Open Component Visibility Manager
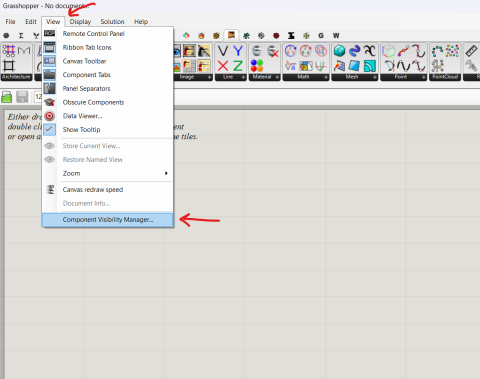Viewport: 480px width, 379px height. point(107,220)
